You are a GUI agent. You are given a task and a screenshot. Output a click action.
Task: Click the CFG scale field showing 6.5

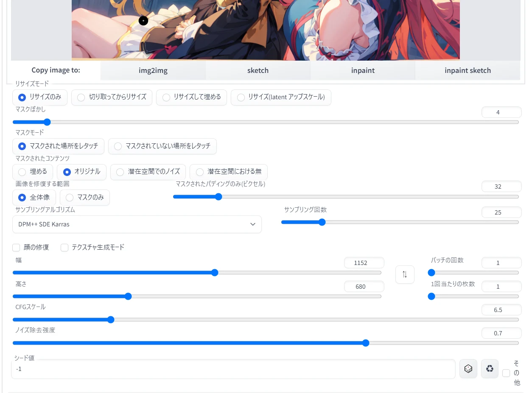click(x=501, y=310)
